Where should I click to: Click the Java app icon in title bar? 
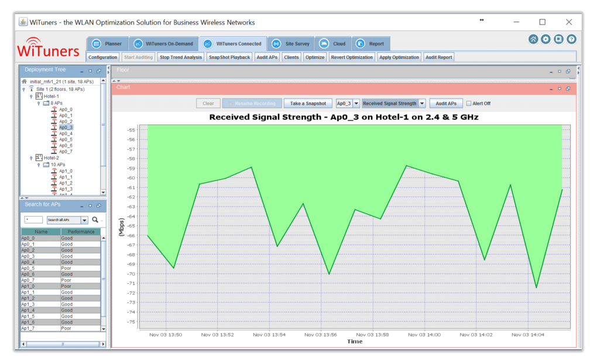coord(23,22)
